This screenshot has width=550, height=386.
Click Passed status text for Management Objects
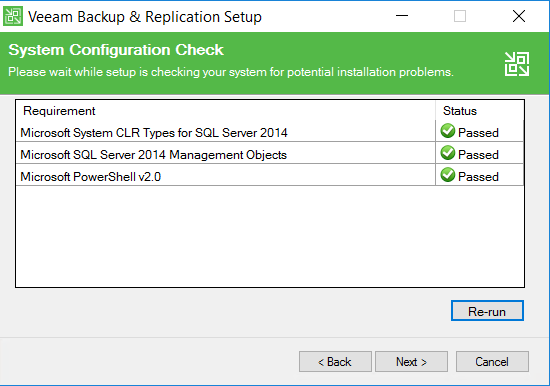tap(478, 155)
